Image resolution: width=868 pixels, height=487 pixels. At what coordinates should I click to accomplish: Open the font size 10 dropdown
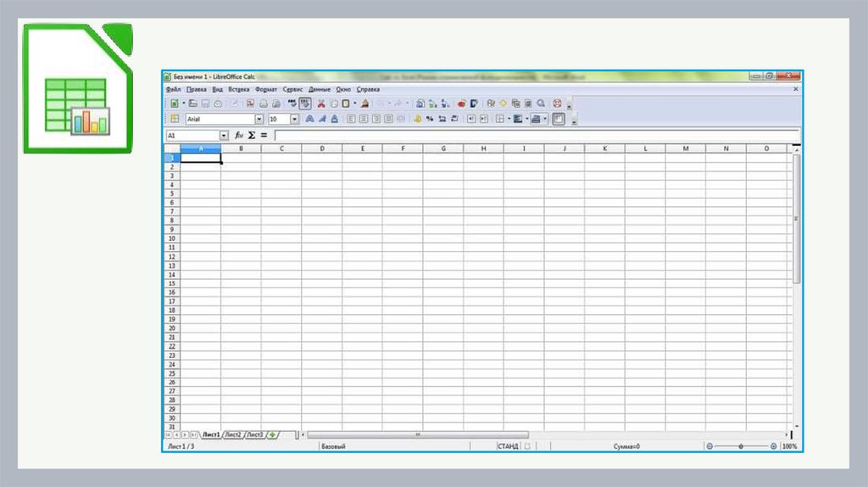click(x=294, y=120)
